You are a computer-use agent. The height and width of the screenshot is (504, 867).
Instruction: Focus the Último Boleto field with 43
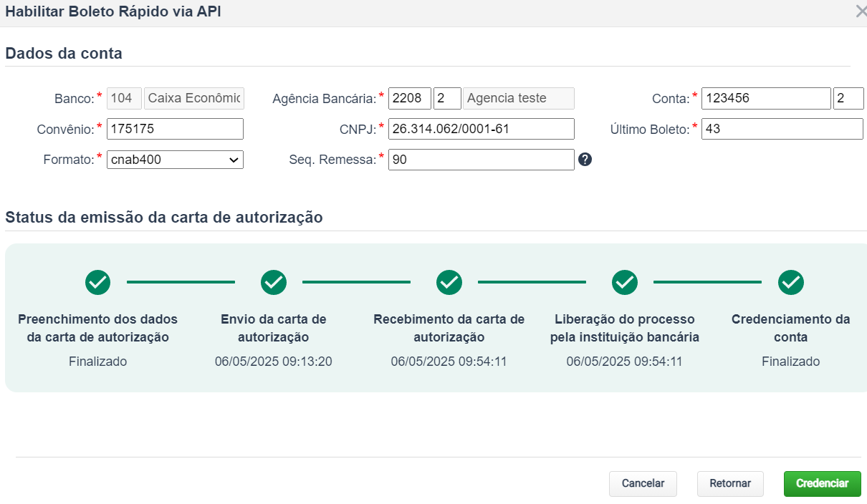(782, 129)
